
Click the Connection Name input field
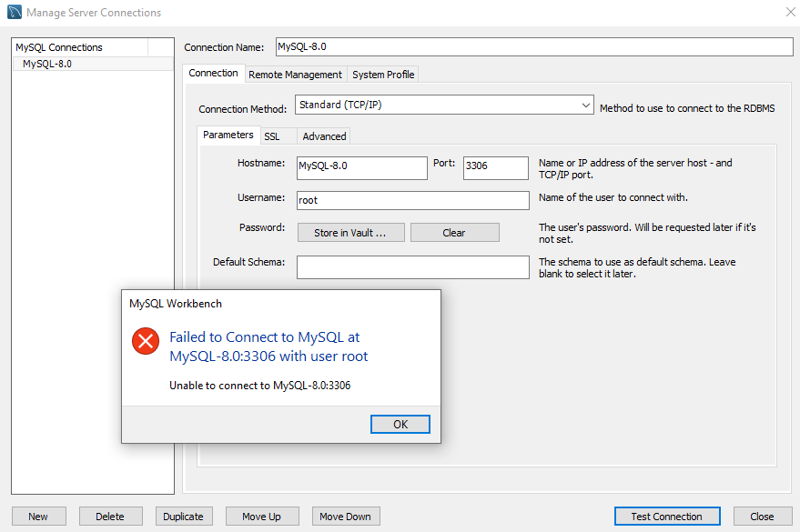[532, 47]
